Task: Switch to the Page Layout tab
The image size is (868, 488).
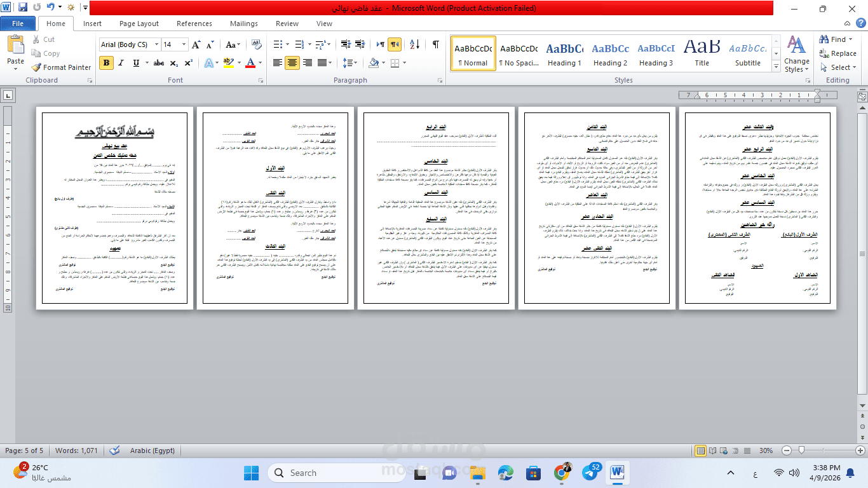Action: [139, 24]
